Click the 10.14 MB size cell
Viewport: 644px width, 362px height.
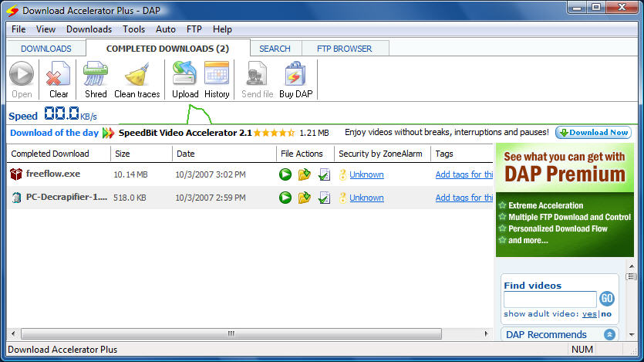(x=130, y=174)
